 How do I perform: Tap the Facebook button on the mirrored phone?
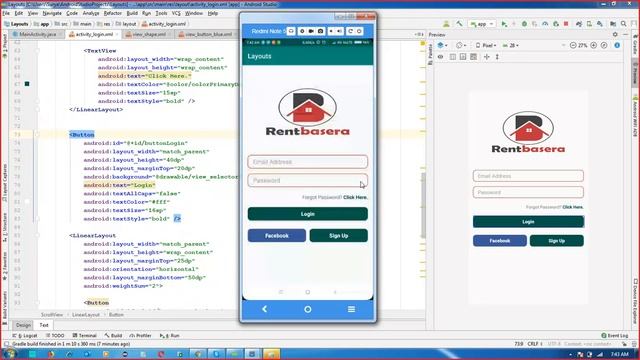tap(277, 236)
